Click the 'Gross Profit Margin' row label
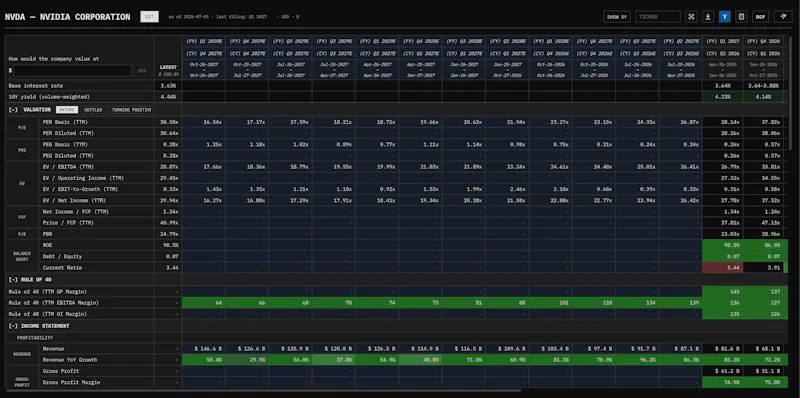 [71, 382]
